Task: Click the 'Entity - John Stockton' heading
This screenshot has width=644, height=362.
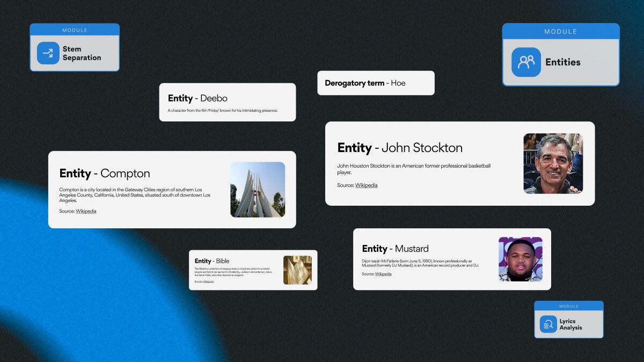Action: 400,148
